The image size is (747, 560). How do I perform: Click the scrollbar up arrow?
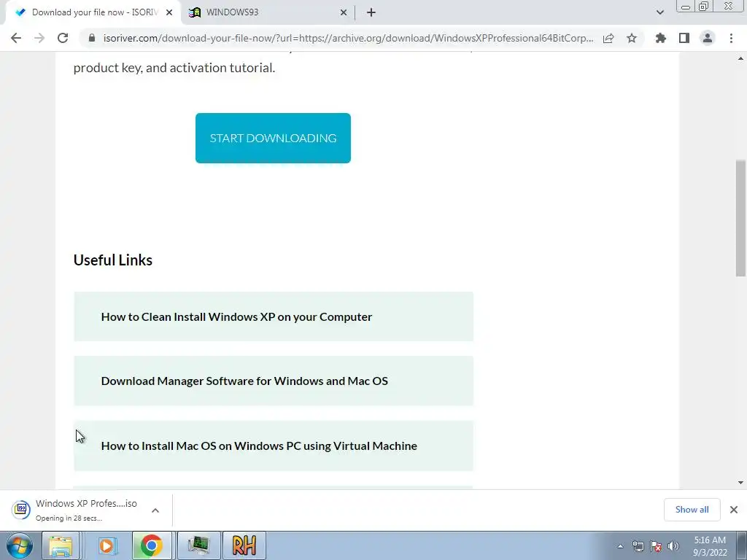coord(740,58)
